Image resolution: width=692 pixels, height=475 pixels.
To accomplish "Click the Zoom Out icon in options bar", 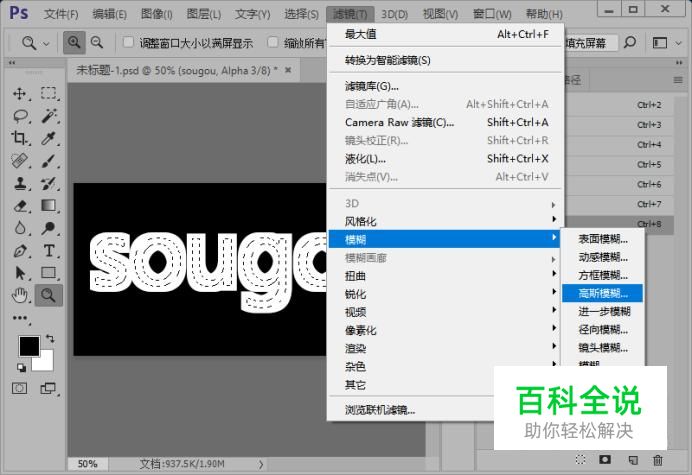I will pyautogui.click(x=97, y=42).
